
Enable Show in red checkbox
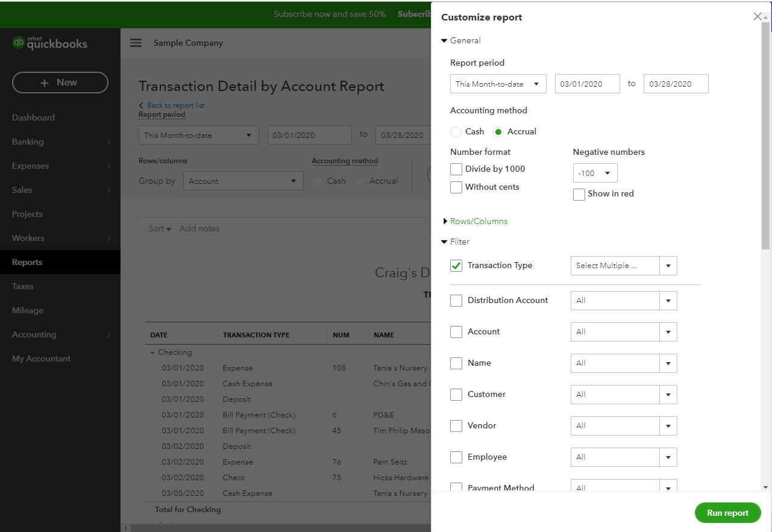point(579,194)
